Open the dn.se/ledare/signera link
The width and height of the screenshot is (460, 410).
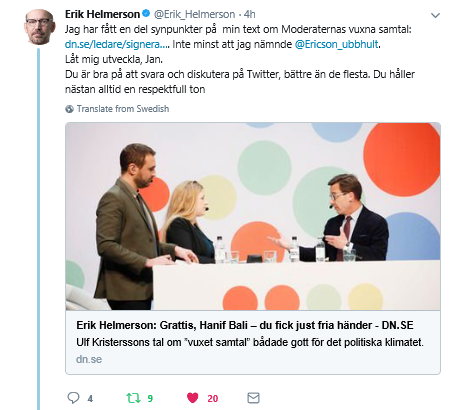117,44
